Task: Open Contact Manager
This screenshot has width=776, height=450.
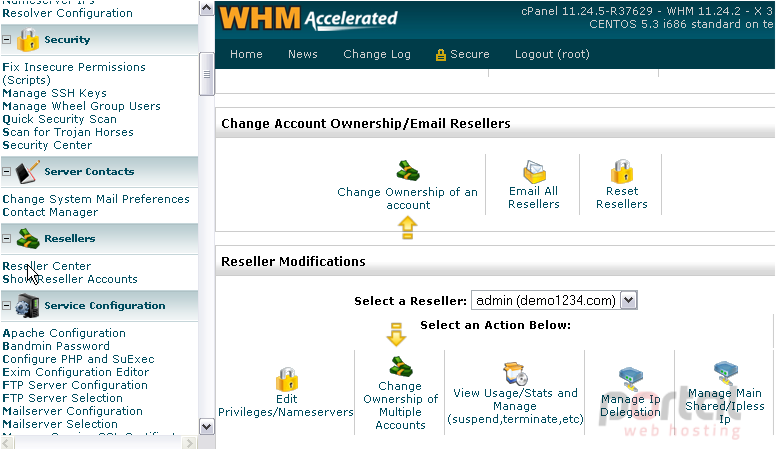Action: [x=50, y=212]
